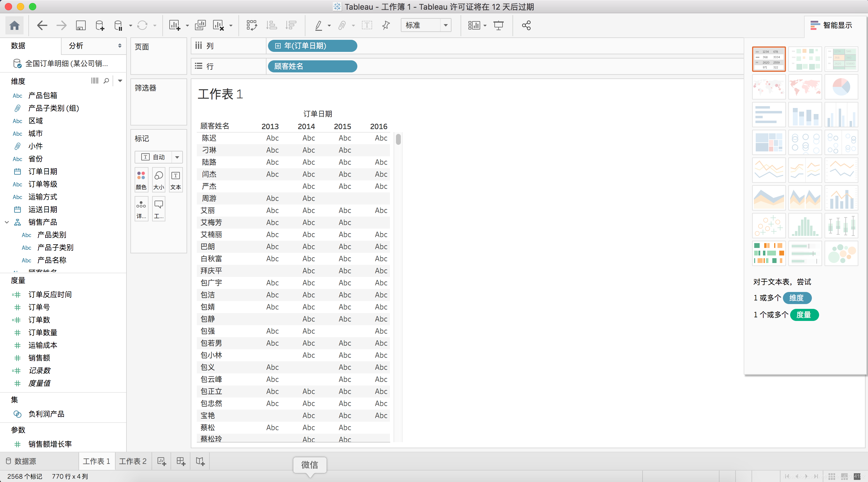Viewport: 868px width, 482px height.
Task: Collapse the 销售产品 hierarchy
Action: (7, 222)
